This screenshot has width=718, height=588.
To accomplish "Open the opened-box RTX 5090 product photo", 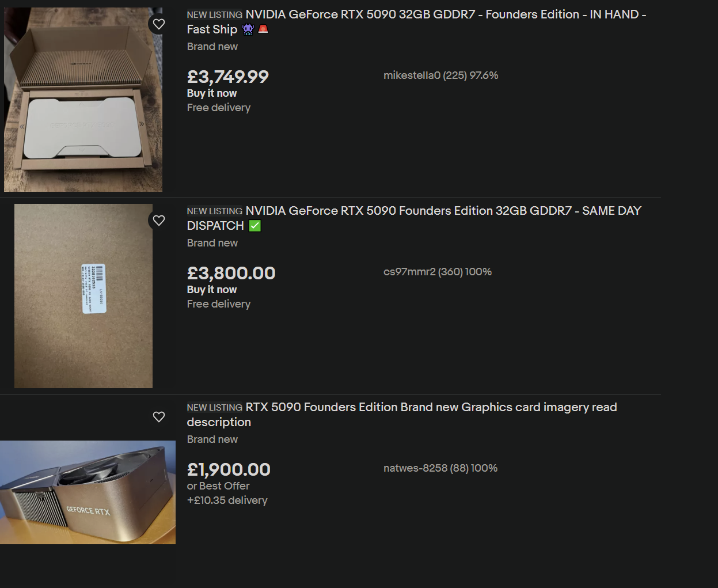I will (x=83, y=100).
